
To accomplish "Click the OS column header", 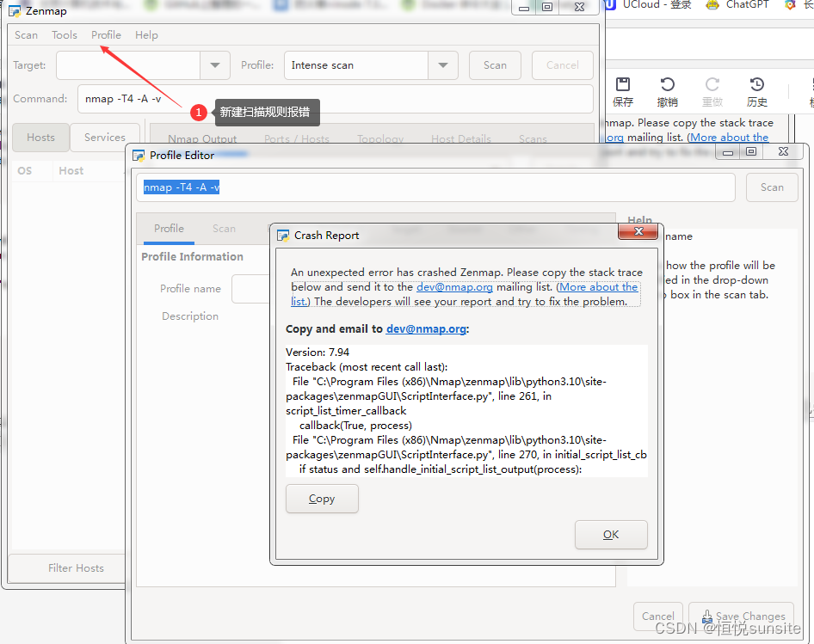I will click(x=25, y=171).
